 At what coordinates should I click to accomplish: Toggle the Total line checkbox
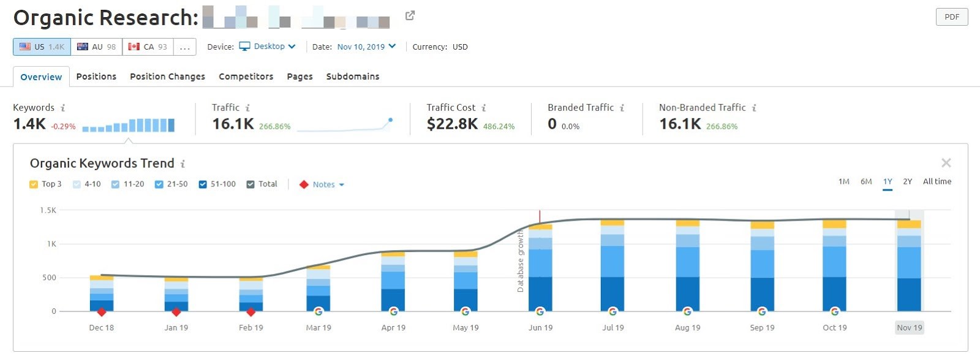(x=251, y=184)
